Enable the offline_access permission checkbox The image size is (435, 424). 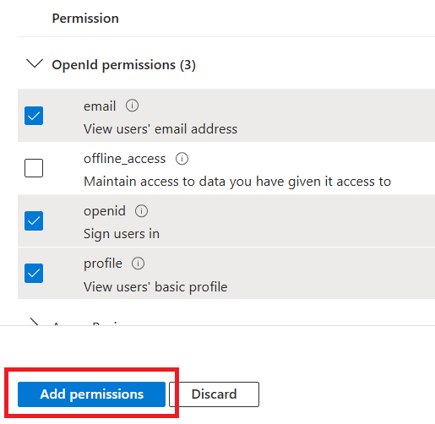coord(34,168)
